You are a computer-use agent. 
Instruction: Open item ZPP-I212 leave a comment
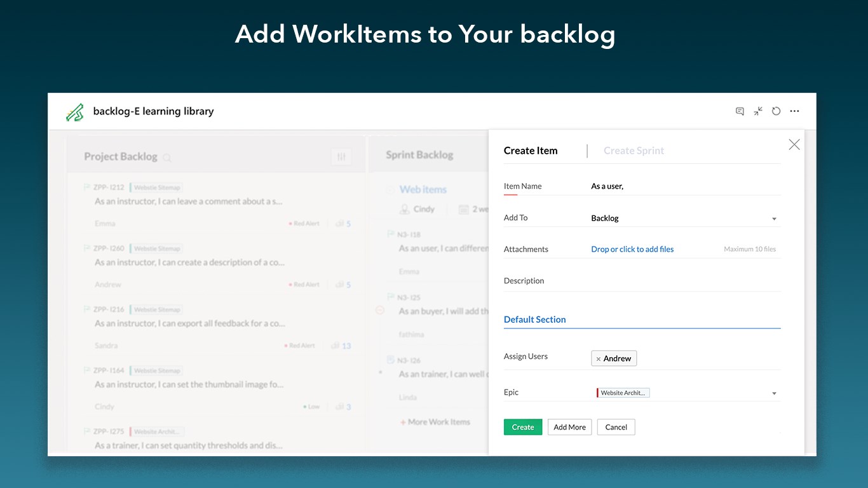[189, 201]
